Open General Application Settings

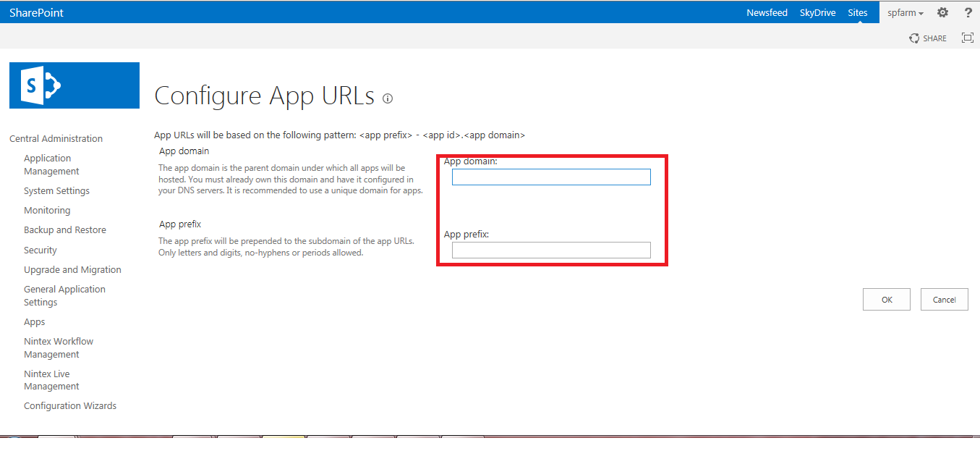64,295
